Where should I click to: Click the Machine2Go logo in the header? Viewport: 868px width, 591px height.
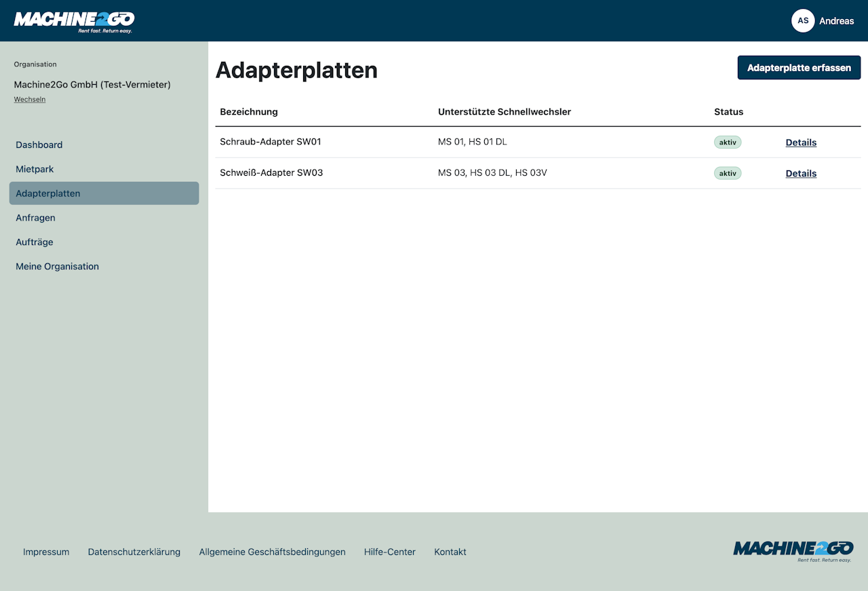coord(74,20)
